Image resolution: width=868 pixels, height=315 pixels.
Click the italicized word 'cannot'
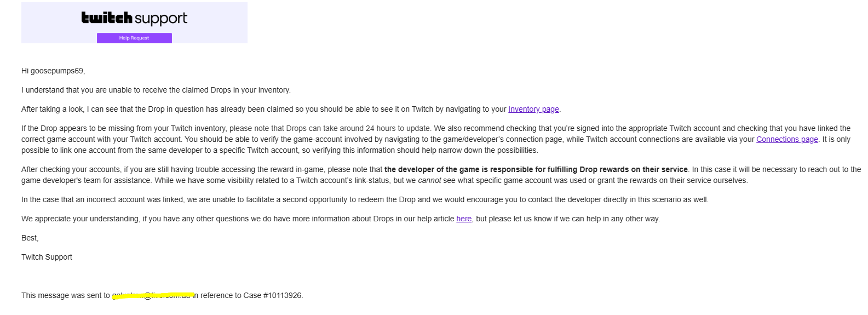coord(429,180)
